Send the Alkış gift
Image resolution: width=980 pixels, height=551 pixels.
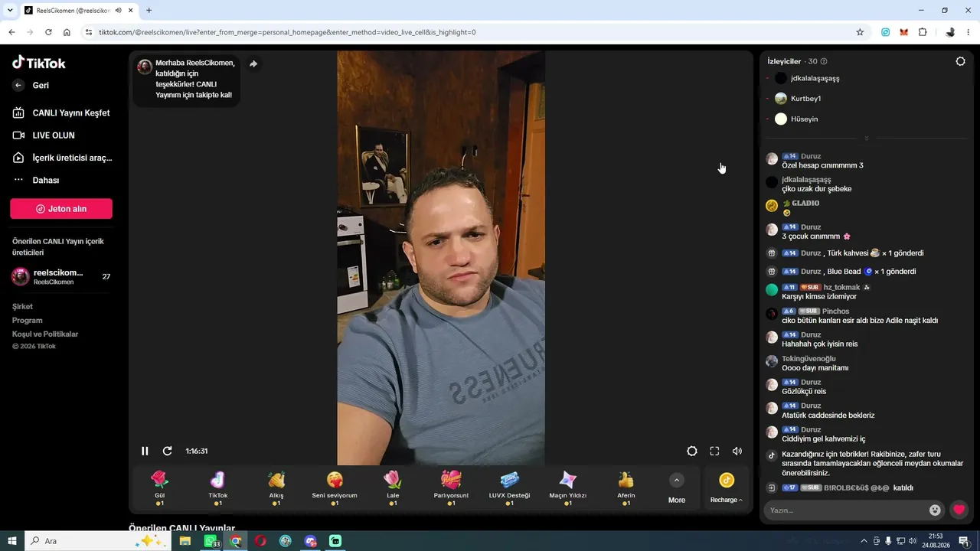(276, 488)
